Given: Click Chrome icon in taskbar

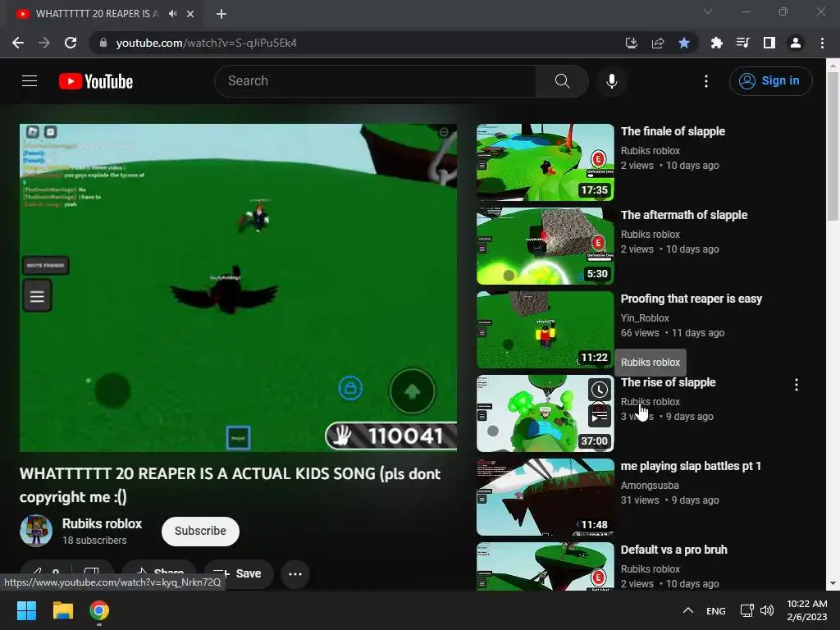Looking at the screenshot, I should point(99,610).
